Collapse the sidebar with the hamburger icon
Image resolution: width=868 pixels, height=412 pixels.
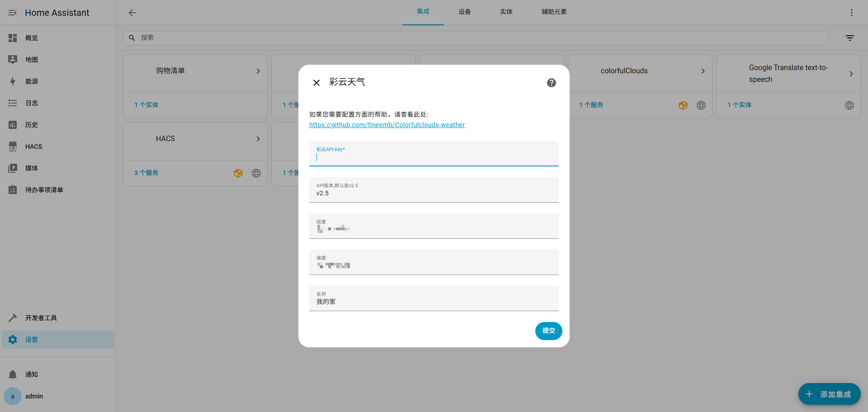click(12, 12)
